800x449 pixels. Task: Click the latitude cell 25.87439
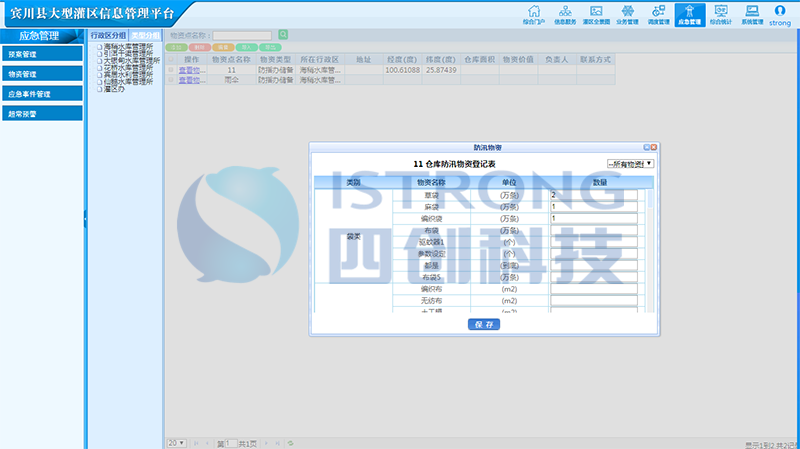441,70
